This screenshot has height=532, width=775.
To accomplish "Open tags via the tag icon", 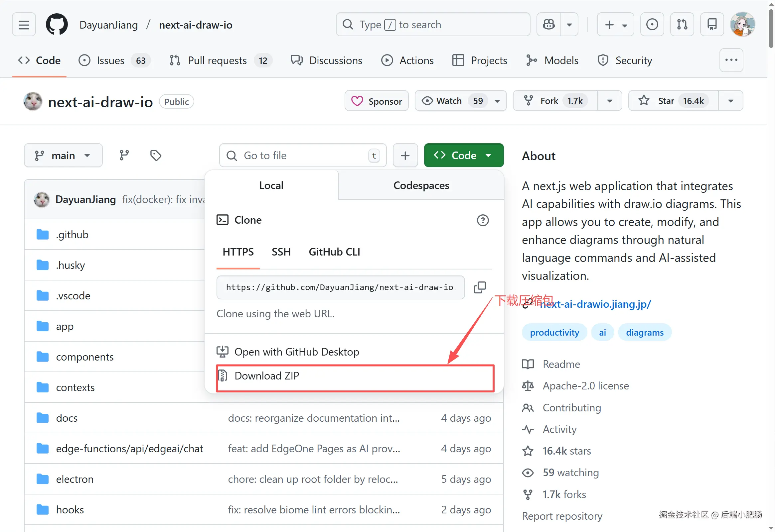I will click(x=155, y=155).
